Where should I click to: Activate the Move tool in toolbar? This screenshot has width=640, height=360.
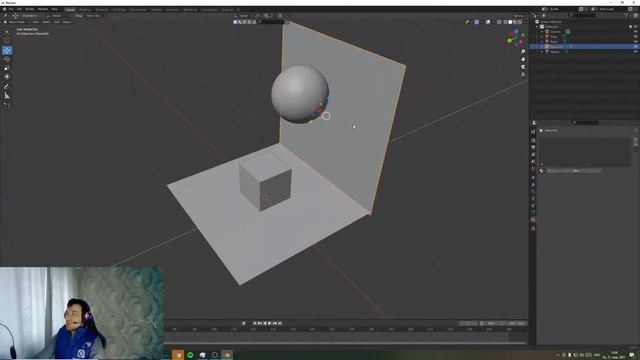click(x=7, y=50)
